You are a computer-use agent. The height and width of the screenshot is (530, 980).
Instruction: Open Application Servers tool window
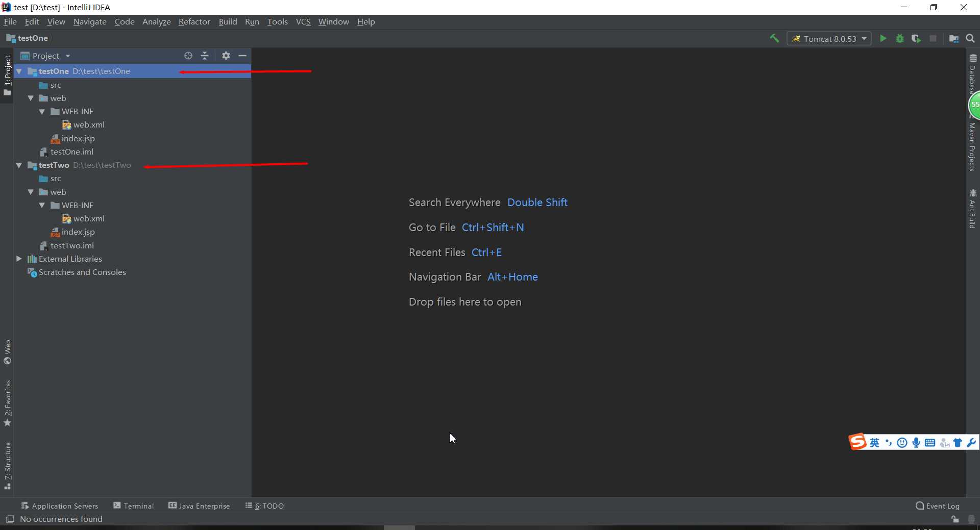coord(59,506)
